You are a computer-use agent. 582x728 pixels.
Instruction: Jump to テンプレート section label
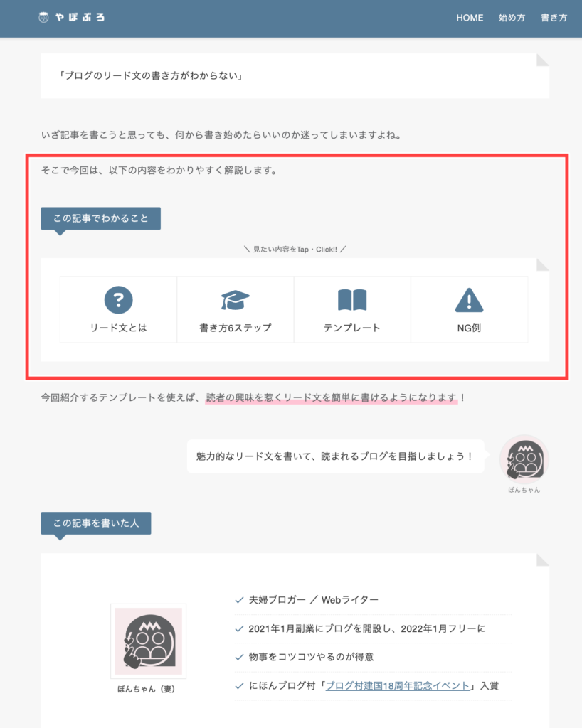click(x=351, y=328)
